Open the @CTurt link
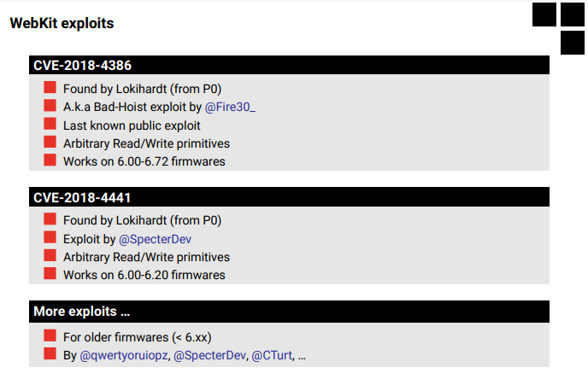The height and width of the screenshot is (379, 588). click(272, 355)
